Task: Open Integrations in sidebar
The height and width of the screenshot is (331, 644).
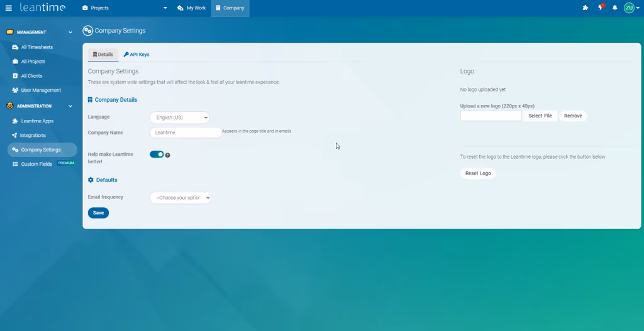Action: click(x=33, y=136)
